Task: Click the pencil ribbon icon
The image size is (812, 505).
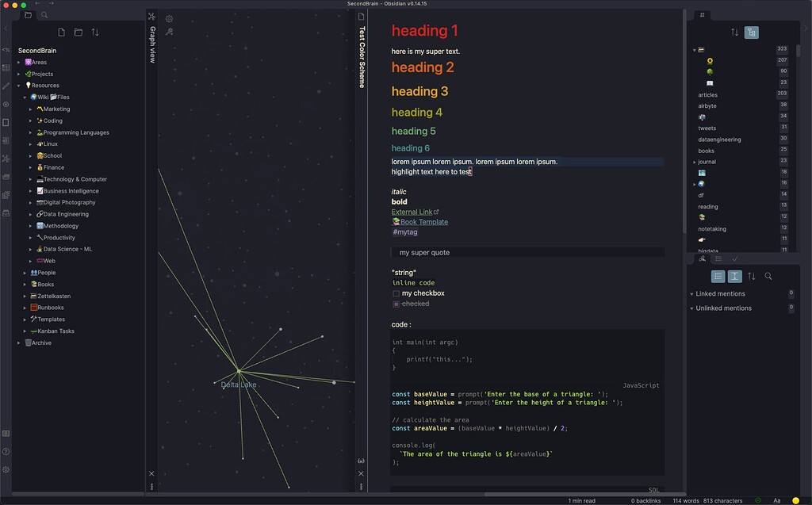Action: [6, 86]
